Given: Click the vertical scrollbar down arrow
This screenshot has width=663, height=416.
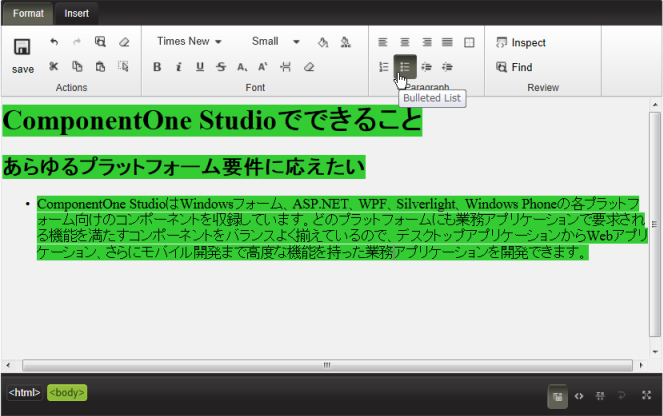Looking at the screenshot, I should point(655,351).
